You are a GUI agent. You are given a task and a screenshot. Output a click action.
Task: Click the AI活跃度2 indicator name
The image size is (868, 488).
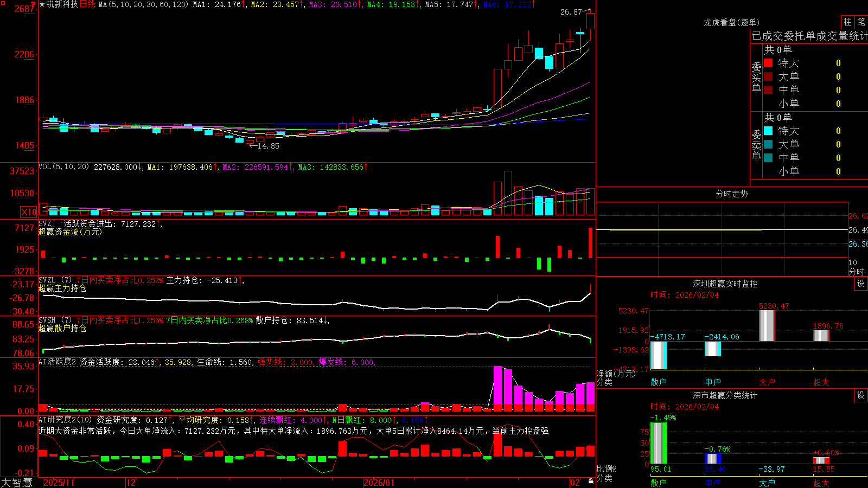(x=58, y=362)
